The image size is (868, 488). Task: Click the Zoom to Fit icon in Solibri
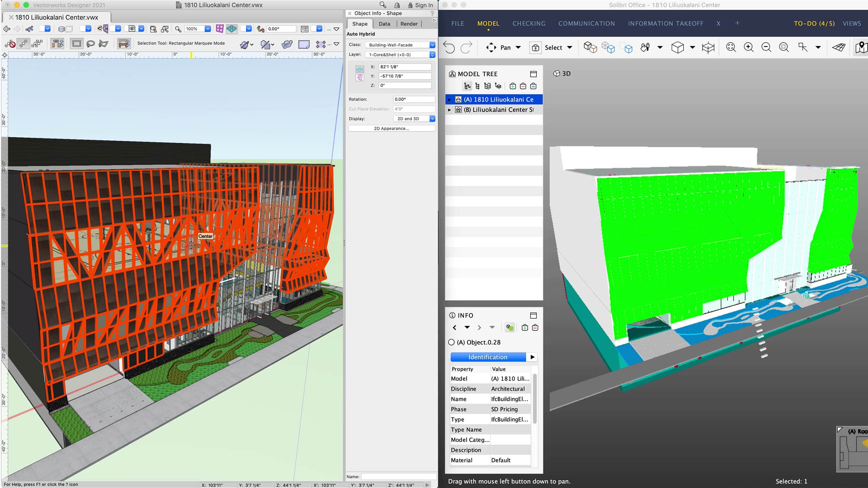point(731,47)
